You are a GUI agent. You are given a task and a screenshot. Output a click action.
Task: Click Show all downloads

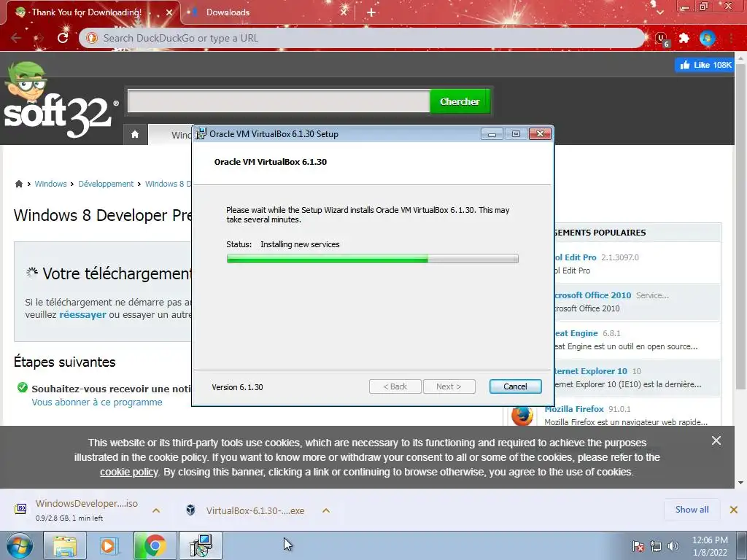[x=692, y=510]
